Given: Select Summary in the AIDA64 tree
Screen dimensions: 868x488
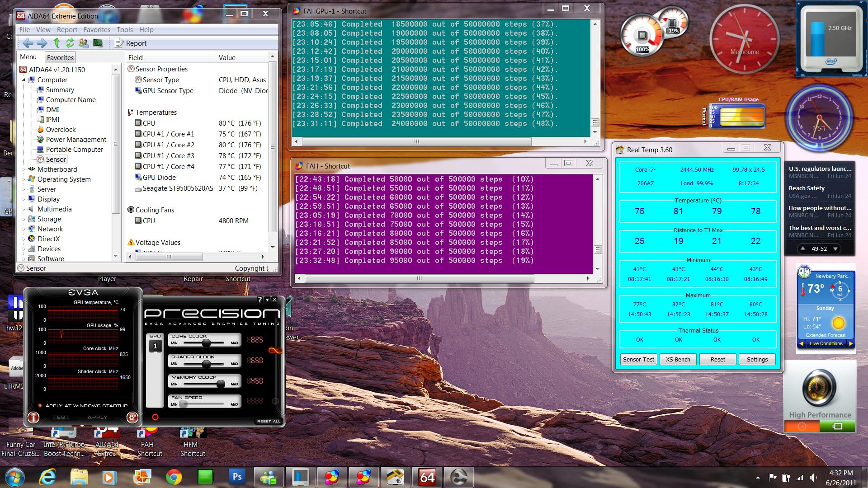Looking at the screenshot, I should [60, 89].
